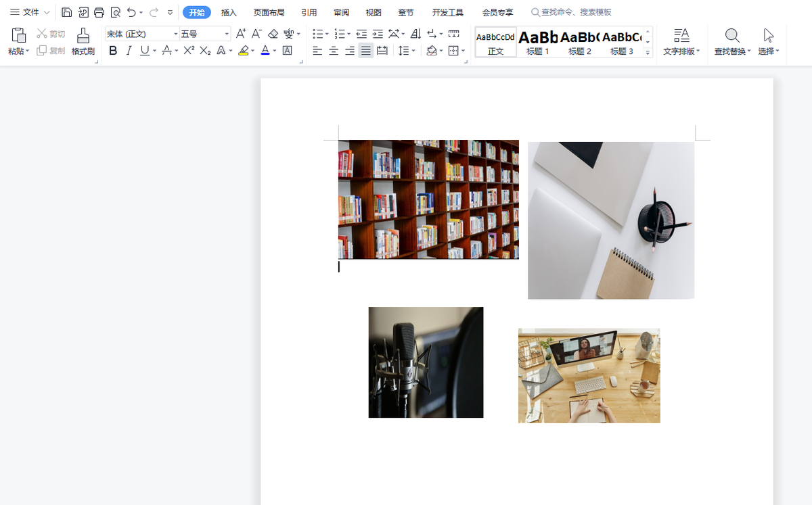Click the Undo arrow icon
Viewport: 812px width, 505px height.
point(131,12)
